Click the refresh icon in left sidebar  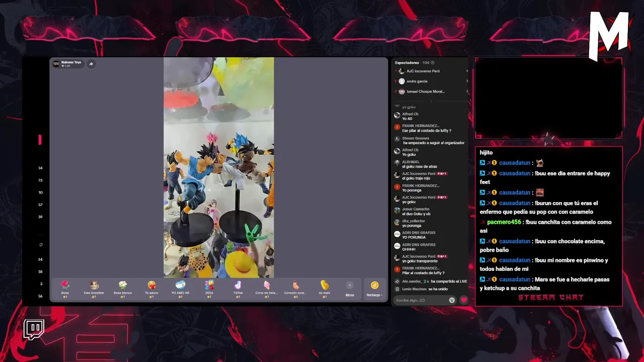point(41,245)
